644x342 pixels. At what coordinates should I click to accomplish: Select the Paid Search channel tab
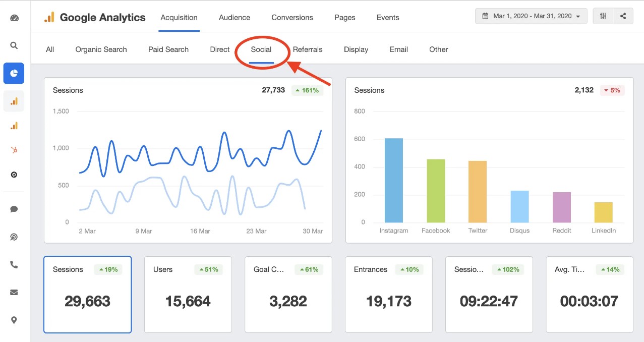[168, 49]
